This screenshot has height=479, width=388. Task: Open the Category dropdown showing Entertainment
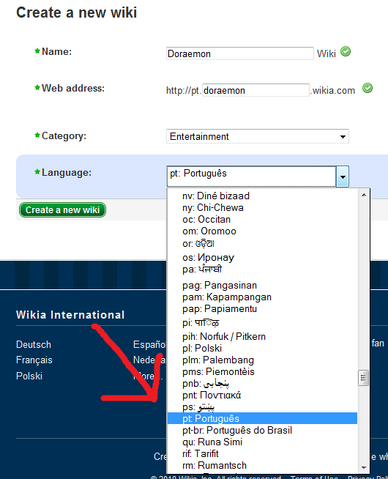257,136
